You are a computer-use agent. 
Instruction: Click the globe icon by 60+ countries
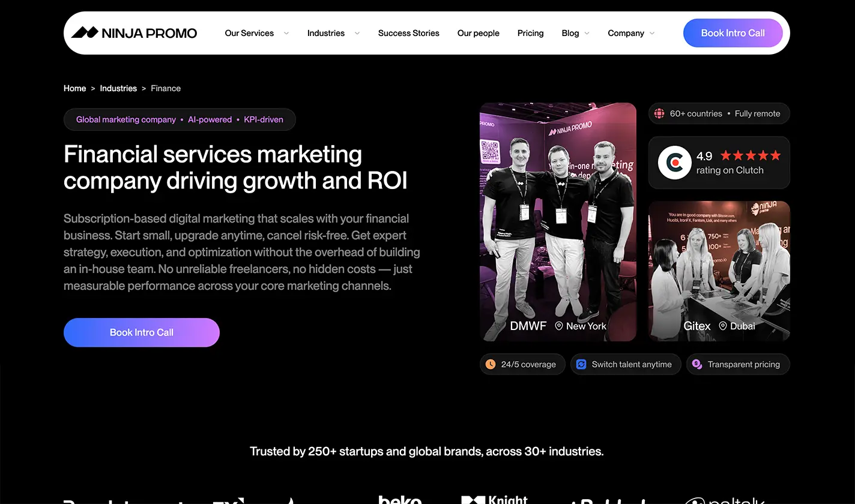(x=659, y=113)
